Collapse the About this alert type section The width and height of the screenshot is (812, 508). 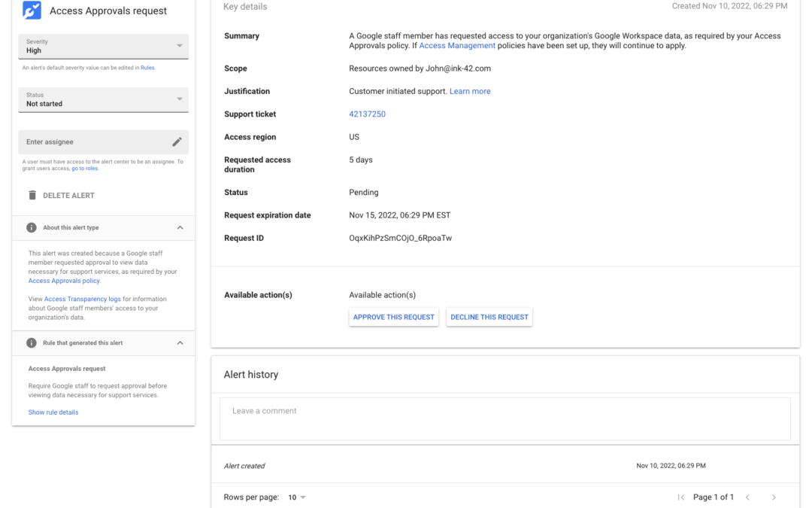click(180, 227)
